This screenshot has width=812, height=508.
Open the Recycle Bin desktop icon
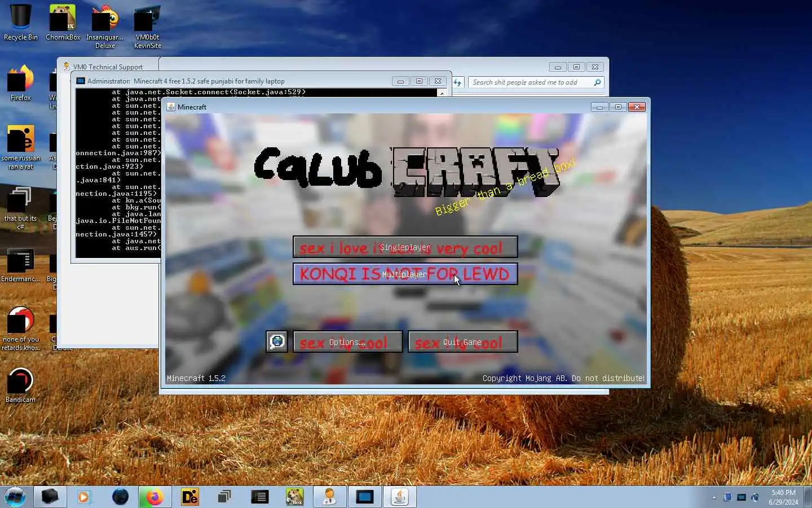coord(21,23)
